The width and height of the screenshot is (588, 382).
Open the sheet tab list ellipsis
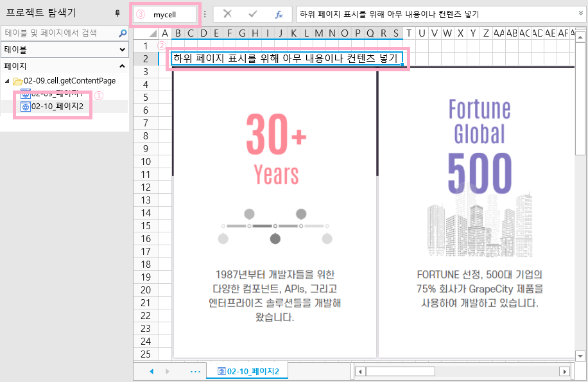(x=196, y=371)
